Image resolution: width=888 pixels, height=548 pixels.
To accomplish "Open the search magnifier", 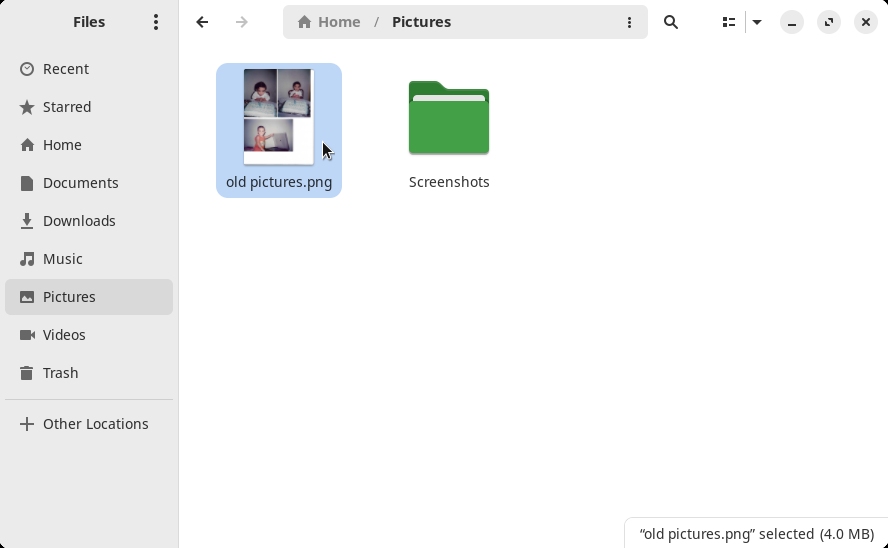I will (671, 22).
